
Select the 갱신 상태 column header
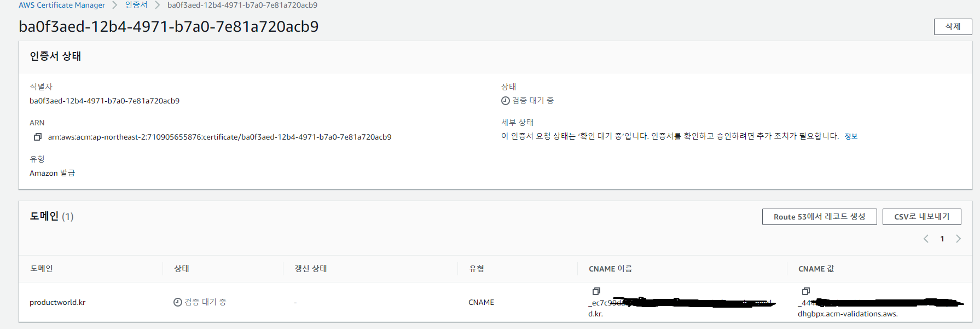[x=311, y=269]
